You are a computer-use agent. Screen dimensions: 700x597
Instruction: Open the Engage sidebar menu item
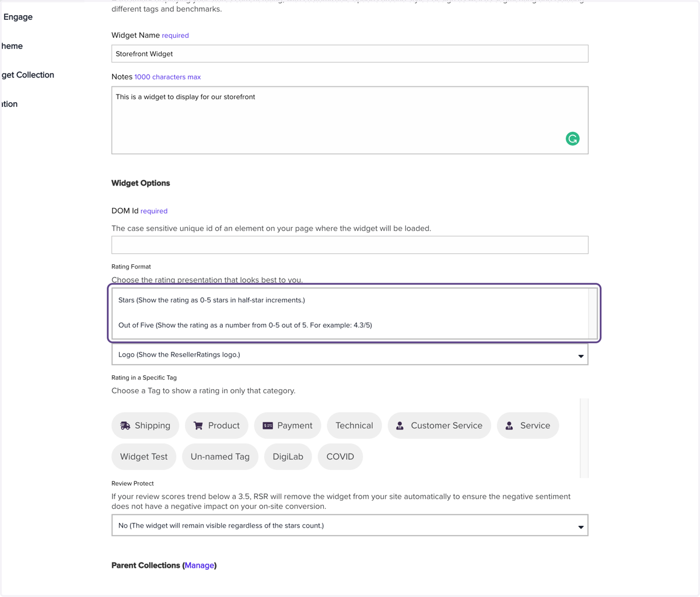click(17, 17)
